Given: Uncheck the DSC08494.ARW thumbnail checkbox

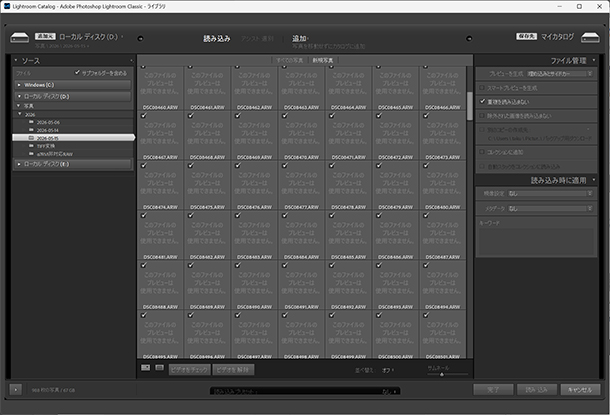Looking at the screenshot, I should pos(426,265).
